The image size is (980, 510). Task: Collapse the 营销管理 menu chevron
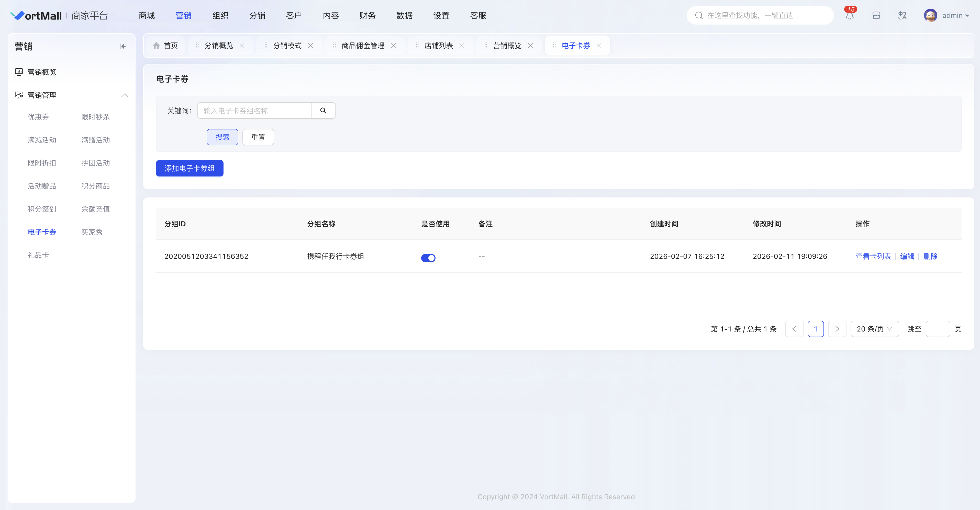coord(124,95)
